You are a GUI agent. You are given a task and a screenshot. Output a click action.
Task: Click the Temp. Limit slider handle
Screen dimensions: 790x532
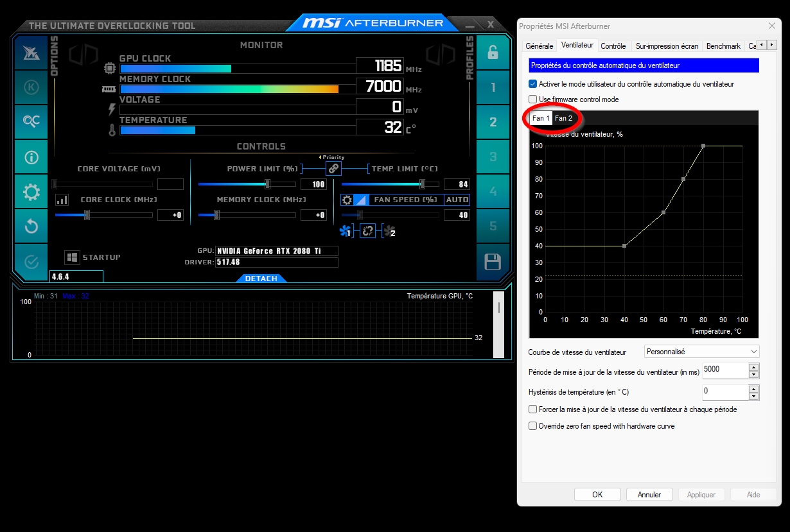point(422,184)
